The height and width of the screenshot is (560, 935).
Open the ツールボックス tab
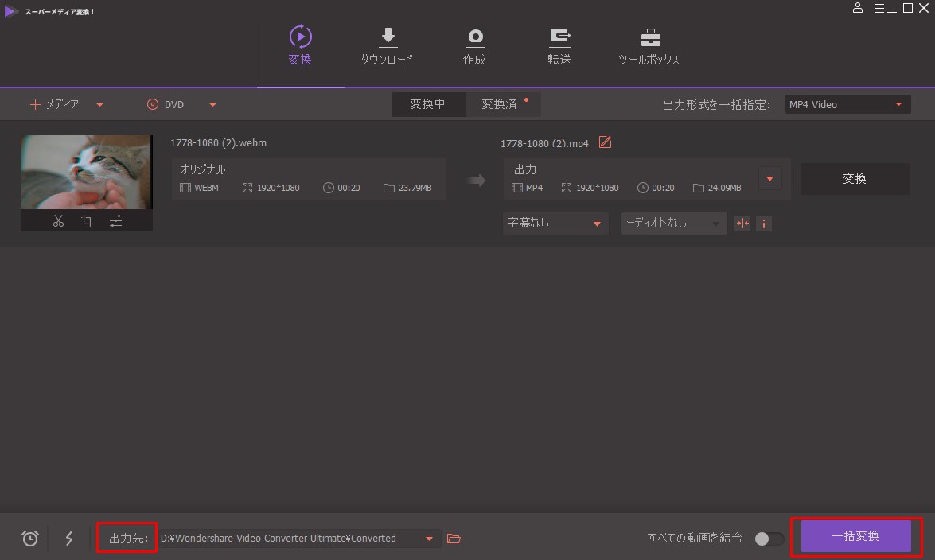coord(649,46)
